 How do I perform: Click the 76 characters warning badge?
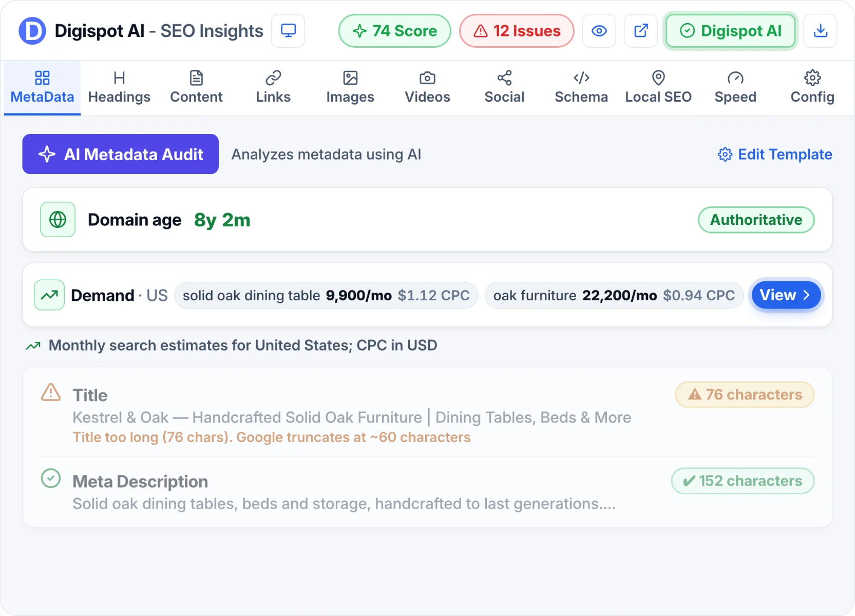(x=745, y=394)
